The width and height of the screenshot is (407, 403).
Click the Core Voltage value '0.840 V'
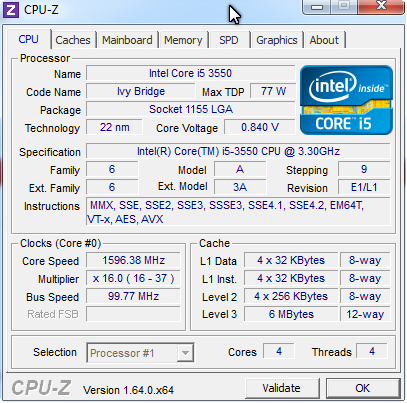(260, 127)
